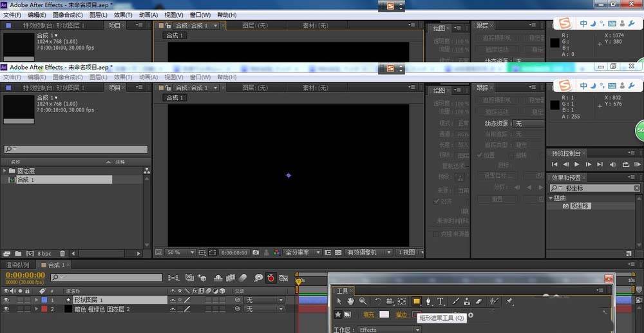Open the 工作区 Effects workspace dropdown
Viewport: 644px width, 333px height.
tap(388, 330)
